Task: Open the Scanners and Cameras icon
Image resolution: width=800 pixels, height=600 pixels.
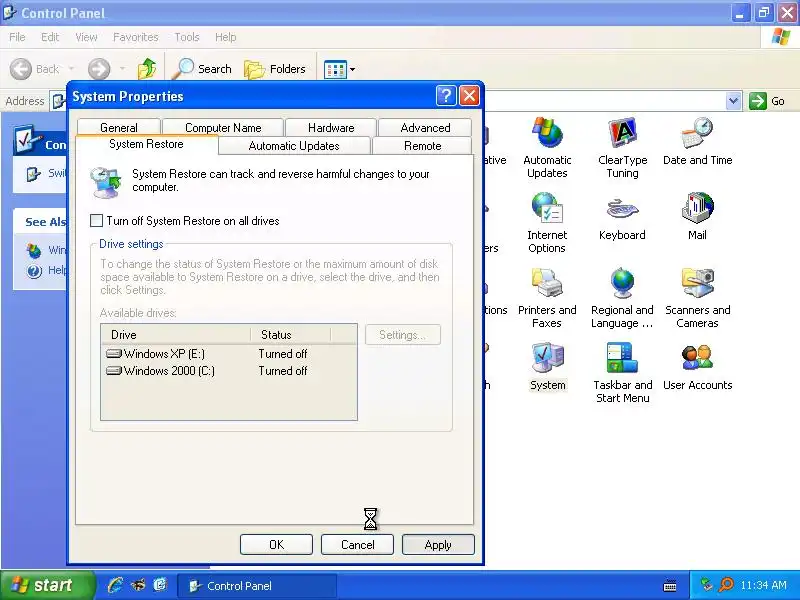Action: [x=697, y=297]
